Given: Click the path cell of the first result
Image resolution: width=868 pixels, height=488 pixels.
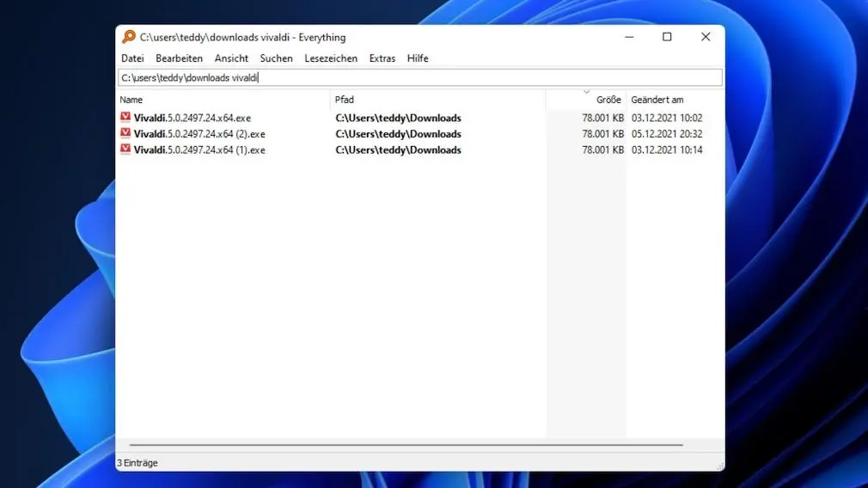Looking at the screenshot, I should [398, 118].
